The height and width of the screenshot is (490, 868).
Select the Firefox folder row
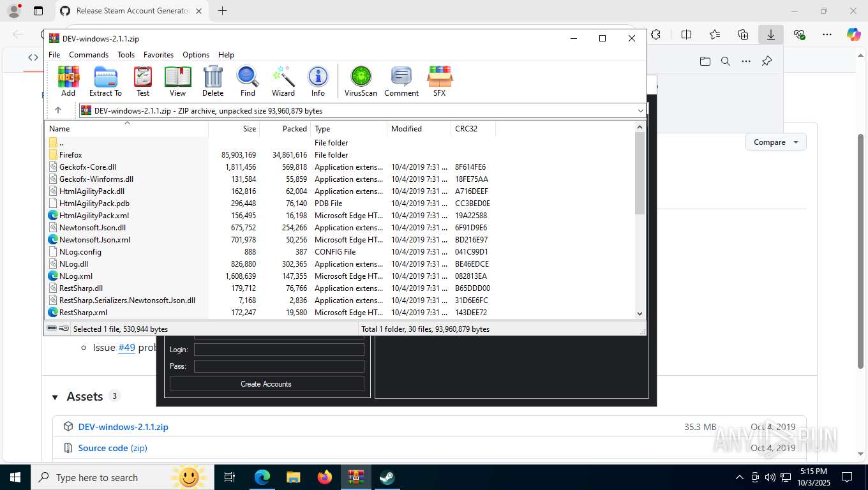coord(340,155)
